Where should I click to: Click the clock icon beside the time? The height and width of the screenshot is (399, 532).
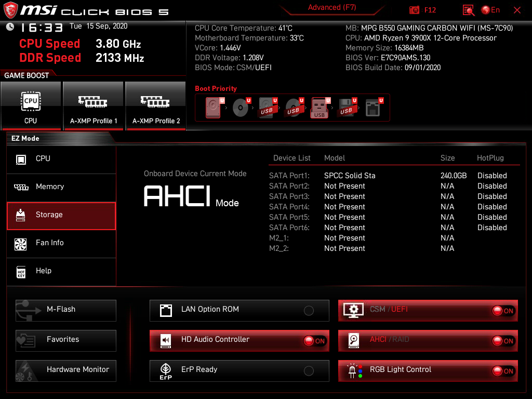tap(10, 27)
